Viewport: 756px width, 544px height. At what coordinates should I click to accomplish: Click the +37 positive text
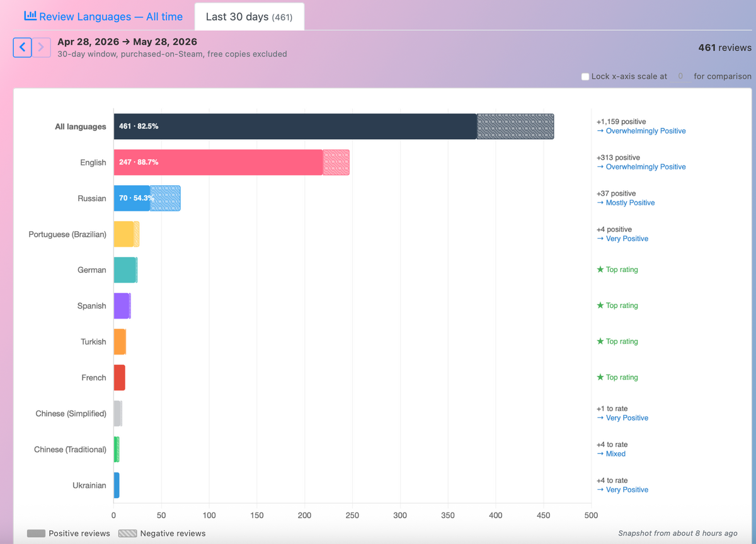coord(616,193)
